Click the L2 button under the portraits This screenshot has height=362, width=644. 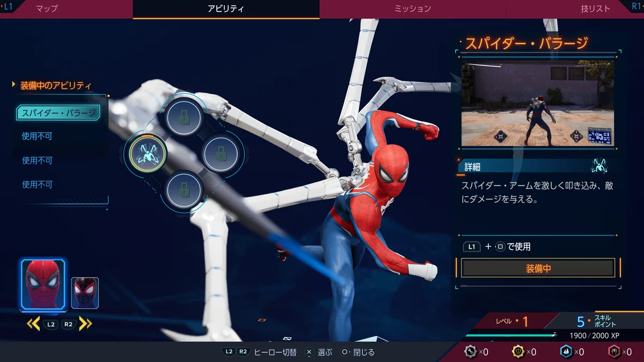tap(51, 324)
